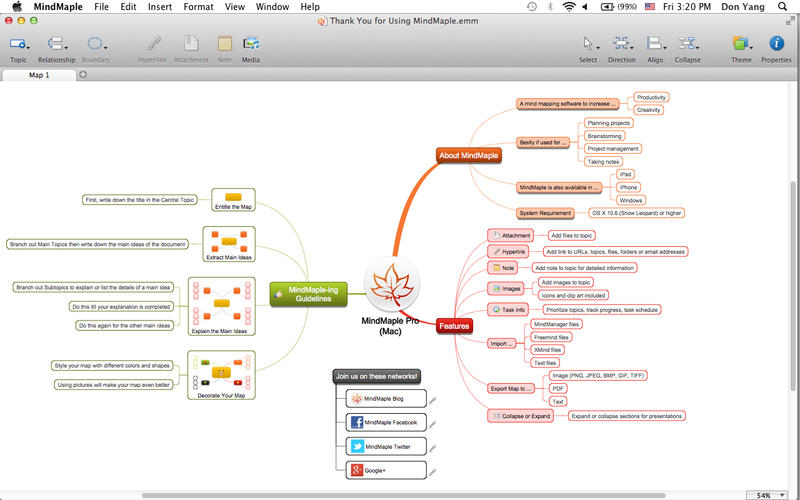The image size is (800, 500).
Task: Open the Theme dropdown in toolbar
Action: tap(741, 44)
